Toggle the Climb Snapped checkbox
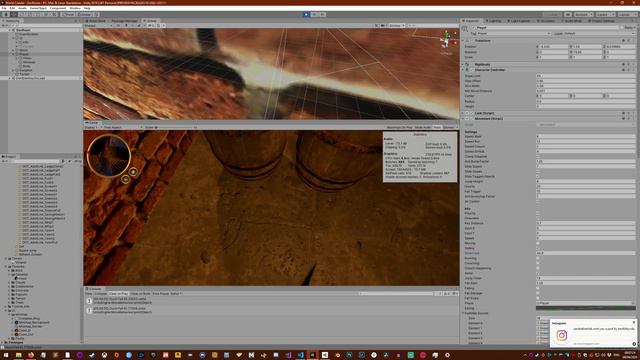This screenshot has height=360, width=640. [538, 156]
